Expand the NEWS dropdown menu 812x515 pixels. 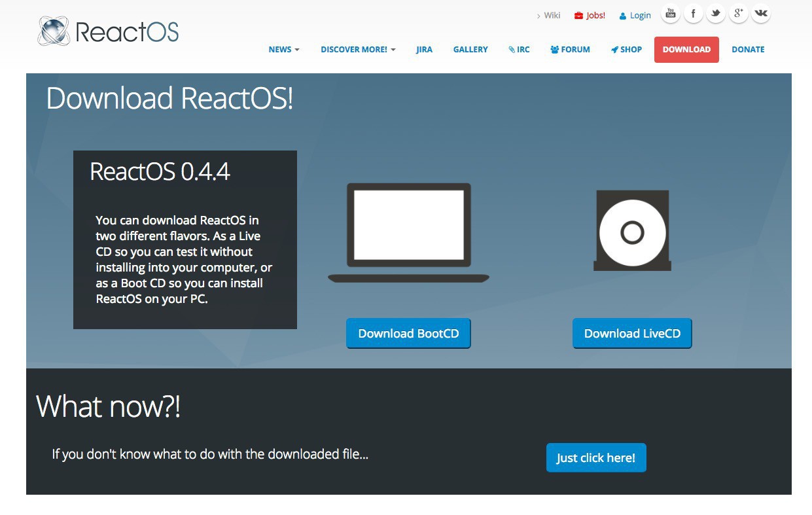click(284, 49)
